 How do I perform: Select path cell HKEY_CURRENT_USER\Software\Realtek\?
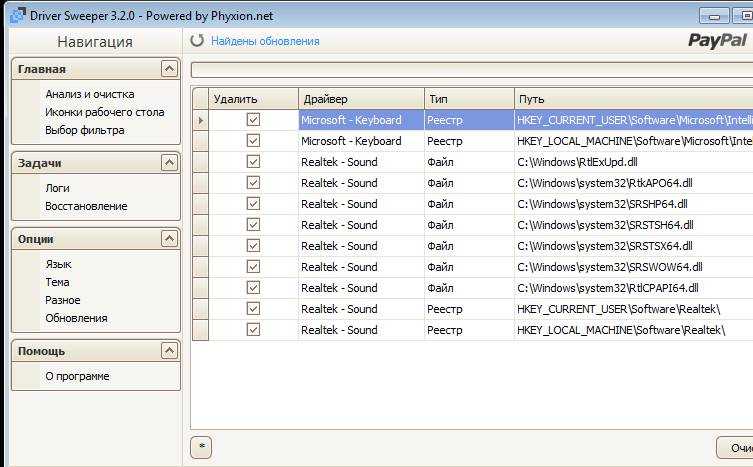(x=634, y=309)
